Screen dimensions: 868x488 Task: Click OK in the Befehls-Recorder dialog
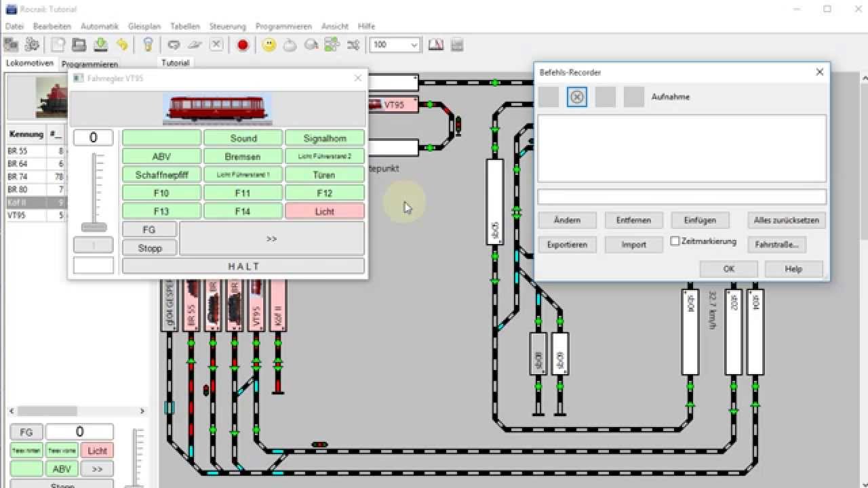[x=728, y=269]
